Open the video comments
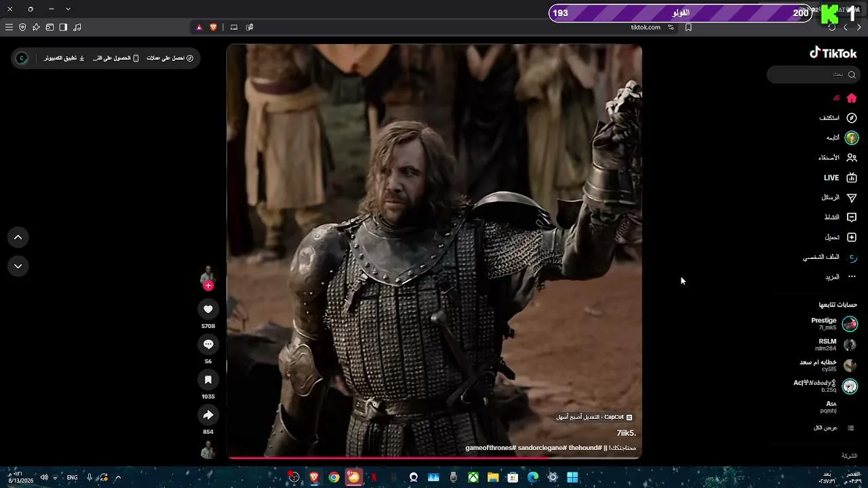The image size is (868, 488). pos(208,344)
